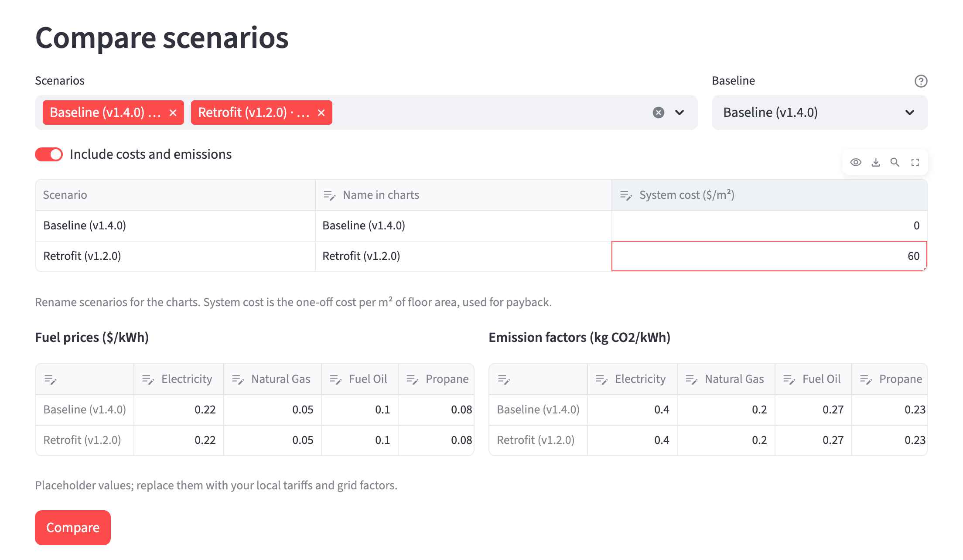963x560 pixels.
Task: Edit Baseline propane fuel price 0.08
Action: pos(436,410)
